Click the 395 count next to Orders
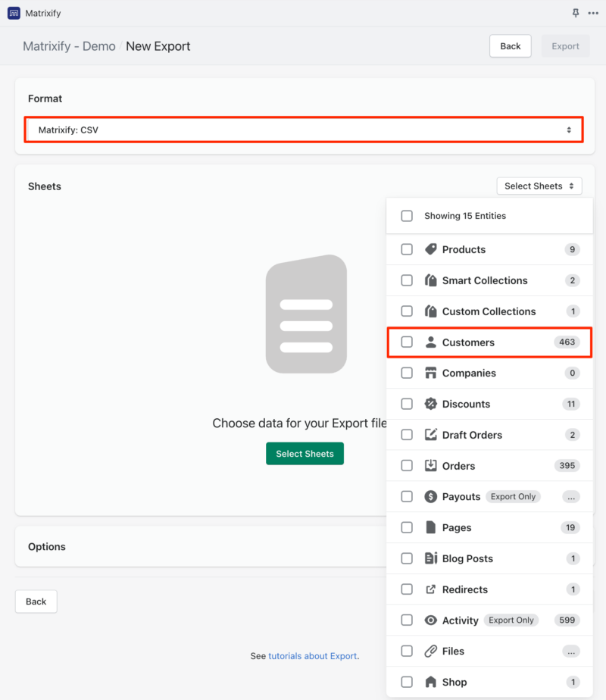The width and height of the screenshot is (606, 700). pos(567,466)
